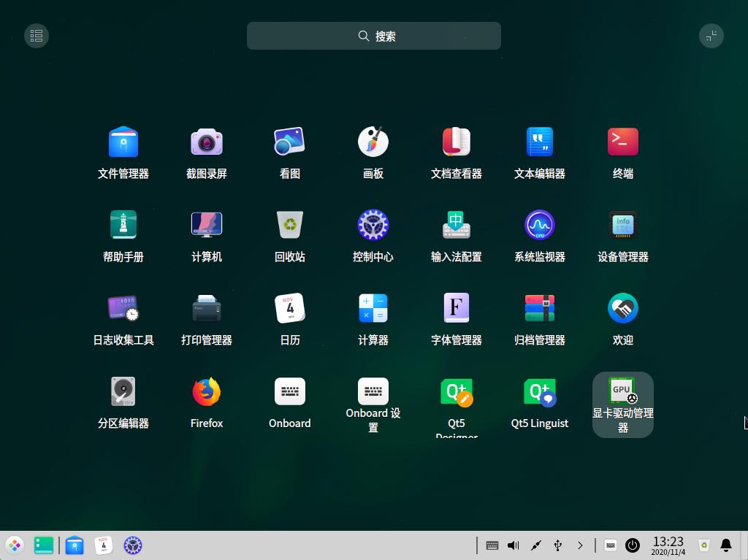Open the notification bell in the taskbar
The image size is (748, 560).
(x=726, y=545)
